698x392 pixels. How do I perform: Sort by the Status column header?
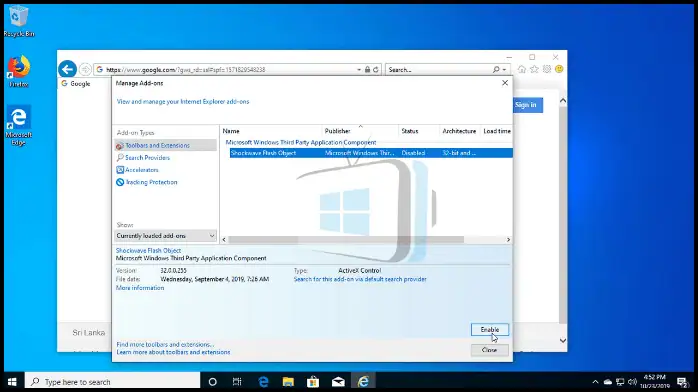(x=418, y=131)
